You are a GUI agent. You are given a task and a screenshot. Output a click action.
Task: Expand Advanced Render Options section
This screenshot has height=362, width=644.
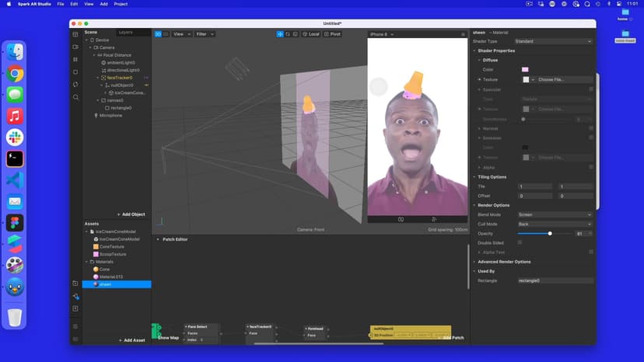coord(474,262)
